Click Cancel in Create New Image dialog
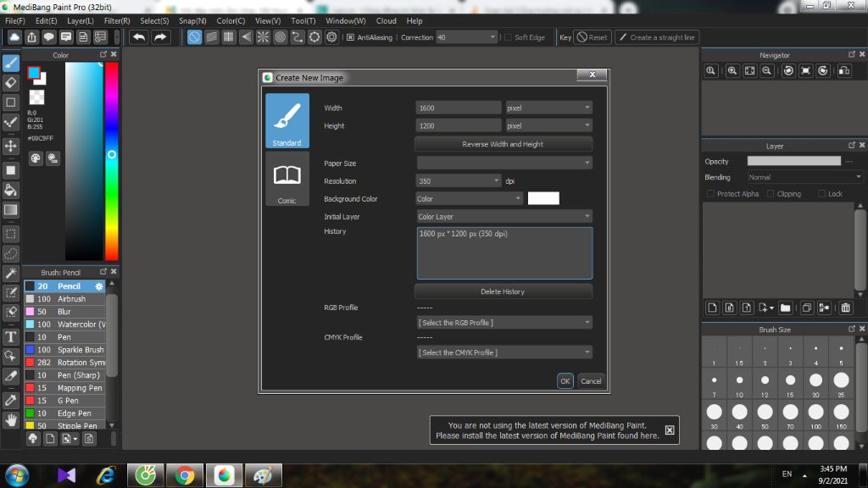Screen dimensions: 868x488 (x=591, y=380)
